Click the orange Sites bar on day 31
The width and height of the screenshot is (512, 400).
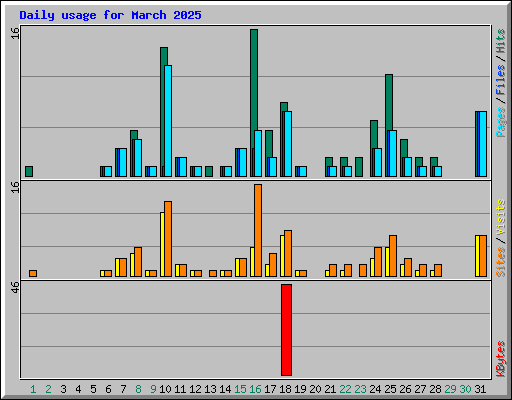[483, 256]
